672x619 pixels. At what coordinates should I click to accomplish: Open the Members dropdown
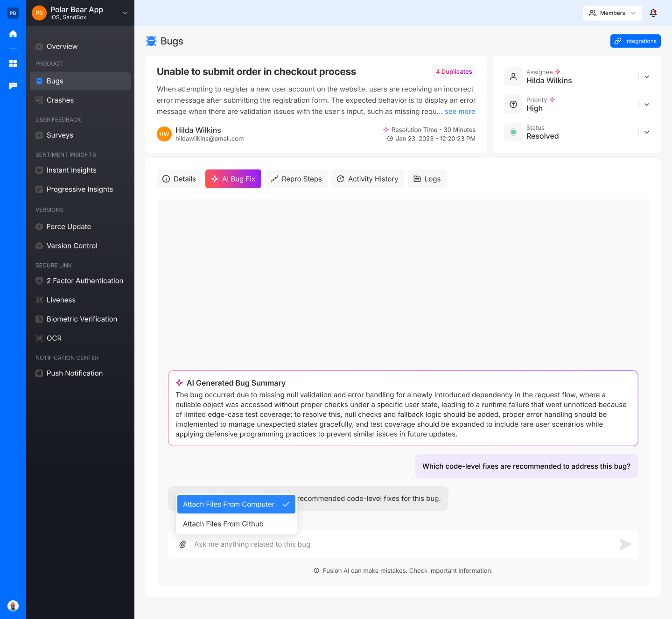click(612, 13)
